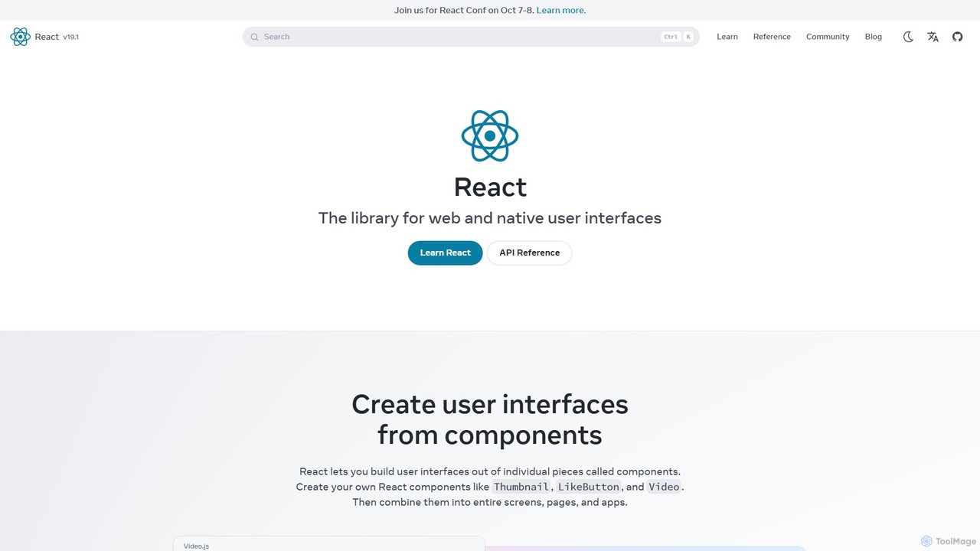This screenshot has width=980, height=551.
Task: Click the 'Thumbnail' code text
Action: click(x=521, y=487)
